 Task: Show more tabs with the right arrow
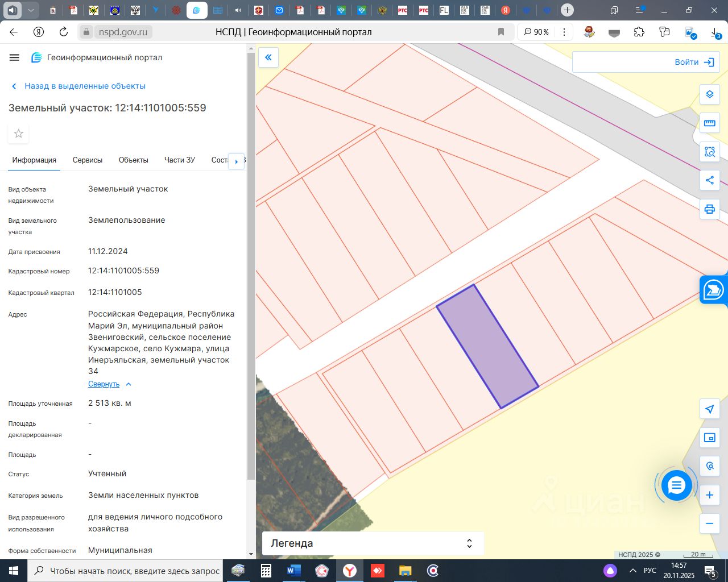pos(236,161)
